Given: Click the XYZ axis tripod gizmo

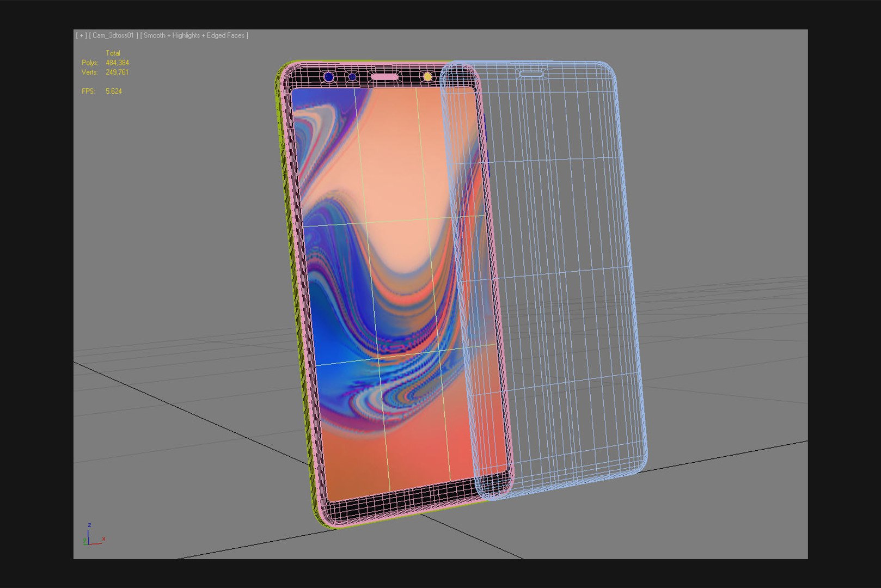Looking at the screenshot, I should pos(93,535).
